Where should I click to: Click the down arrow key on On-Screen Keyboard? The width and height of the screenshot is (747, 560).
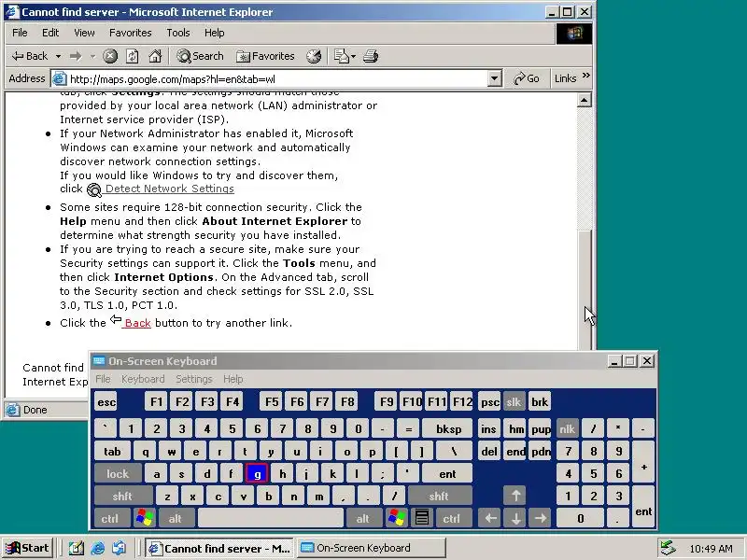tap(515, 518)
